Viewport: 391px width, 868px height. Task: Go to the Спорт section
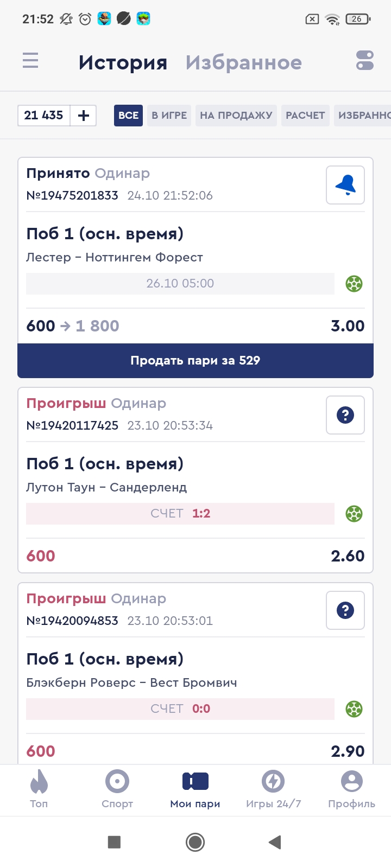pos(117,789)
